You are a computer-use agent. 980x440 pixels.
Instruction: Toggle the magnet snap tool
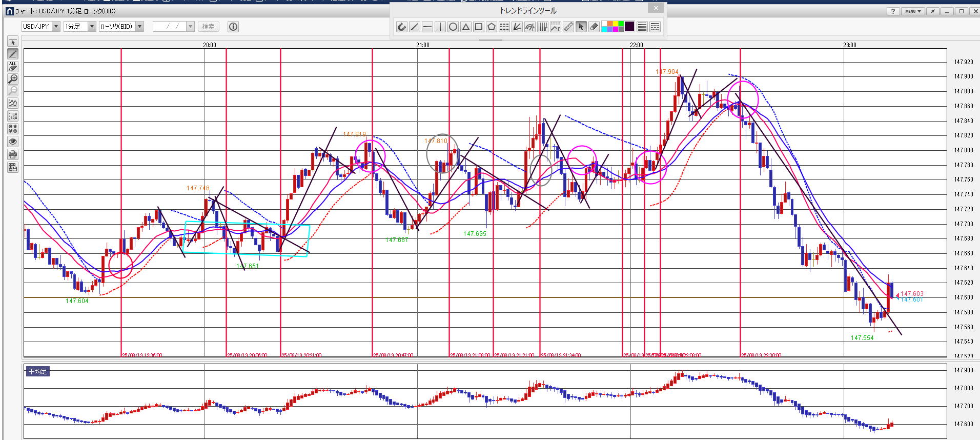401,27
